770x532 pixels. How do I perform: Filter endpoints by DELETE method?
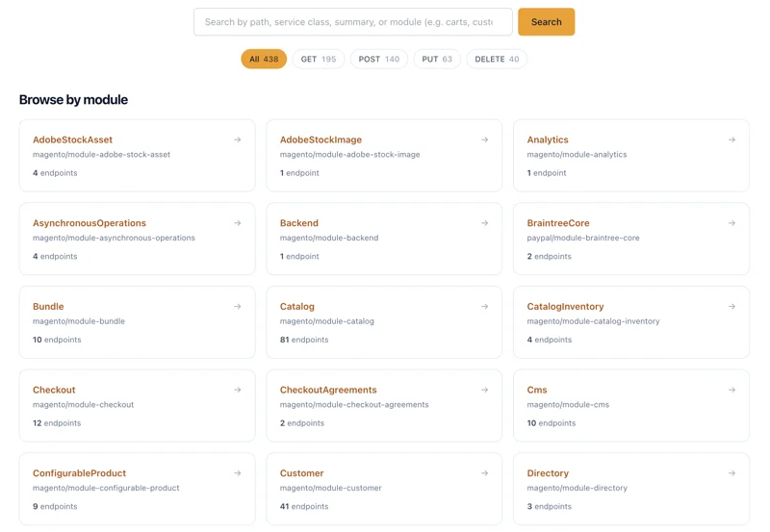tap(497, 59)
